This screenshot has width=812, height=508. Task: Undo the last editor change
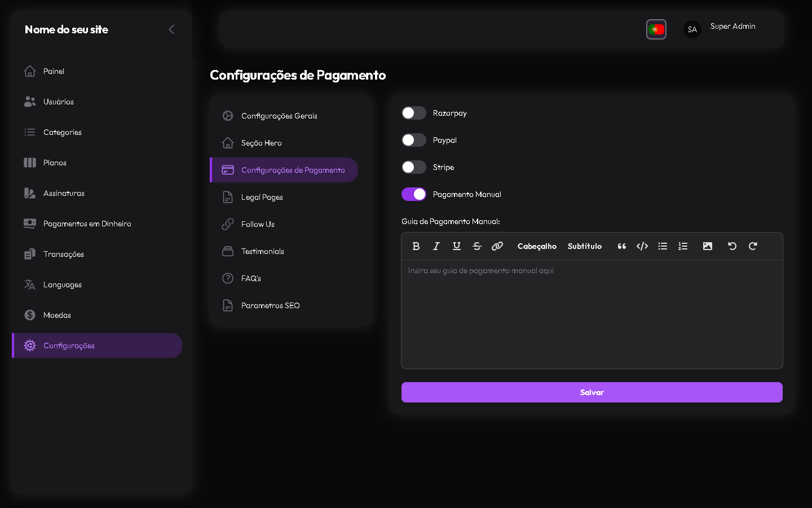tap(732, 246)
